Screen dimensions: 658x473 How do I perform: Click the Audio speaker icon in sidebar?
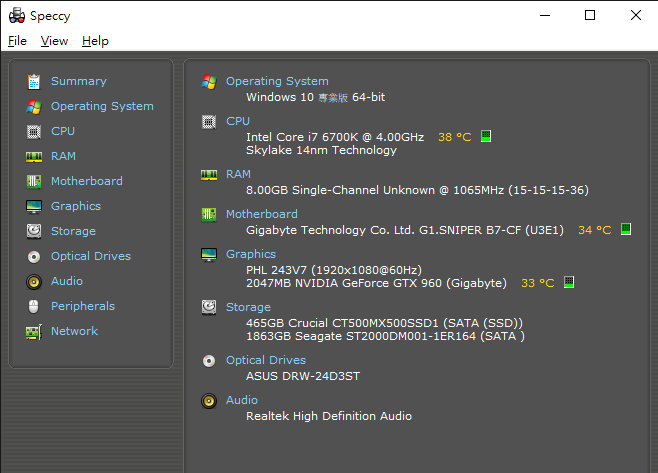tap(34, 282)
